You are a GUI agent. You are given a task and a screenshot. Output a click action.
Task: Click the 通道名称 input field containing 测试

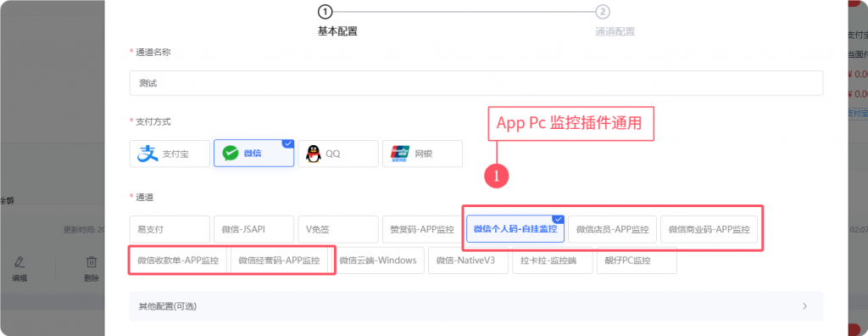(x=476, y=83)
